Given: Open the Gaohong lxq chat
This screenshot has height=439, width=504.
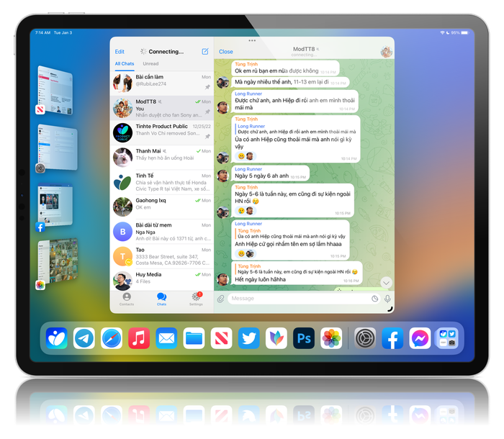Looking at the screenshot, I should coord(162,207).
